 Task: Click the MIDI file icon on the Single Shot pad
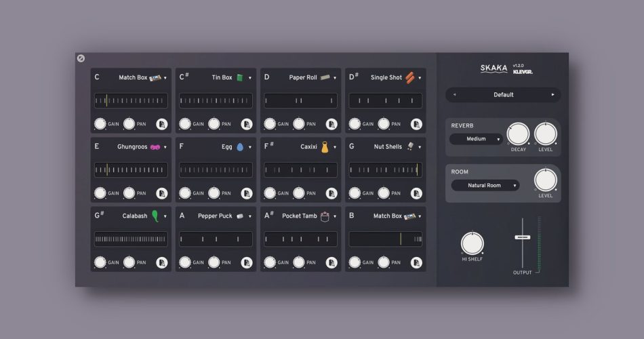click(416, 124)
